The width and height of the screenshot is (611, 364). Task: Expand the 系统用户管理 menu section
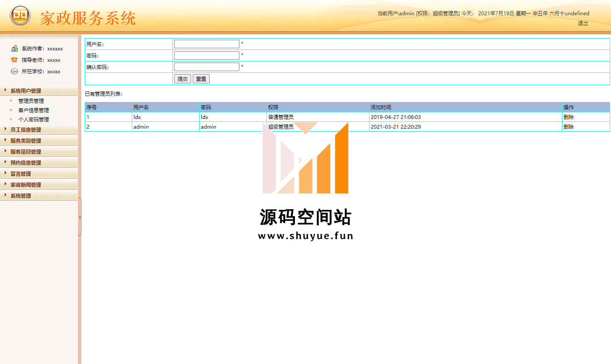point(26,91)
